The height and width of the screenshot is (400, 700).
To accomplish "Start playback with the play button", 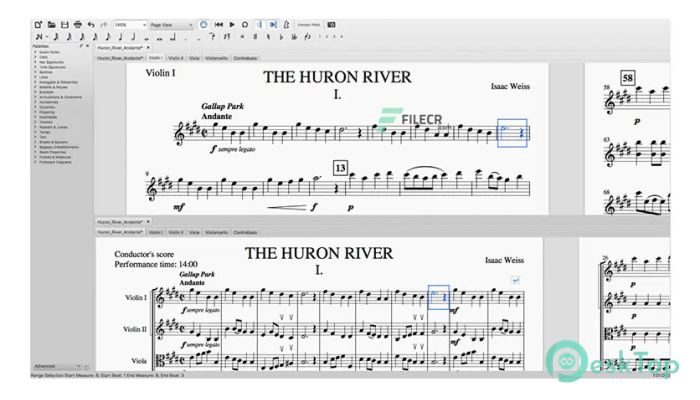I will (x=232, y=25).
